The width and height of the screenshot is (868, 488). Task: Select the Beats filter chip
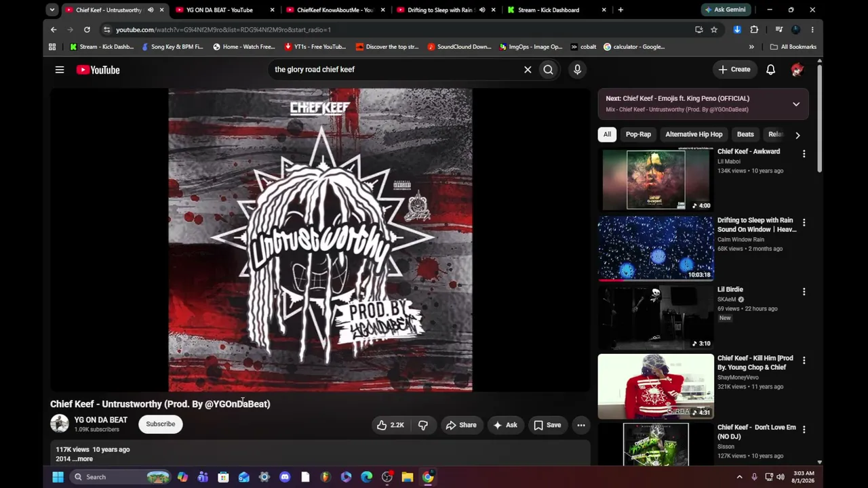(745, 134)
